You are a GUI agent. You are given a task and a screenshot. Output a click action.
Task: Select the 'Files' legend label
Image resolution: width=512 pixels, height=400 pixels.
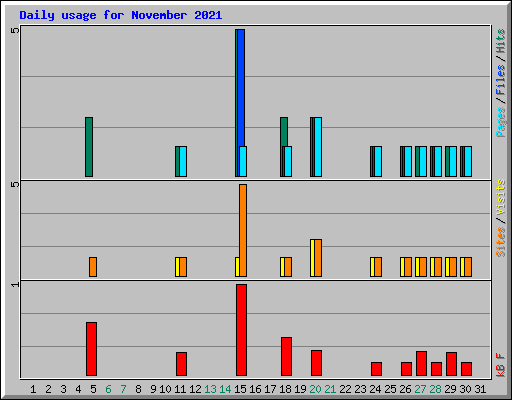[x=501, y=80]
